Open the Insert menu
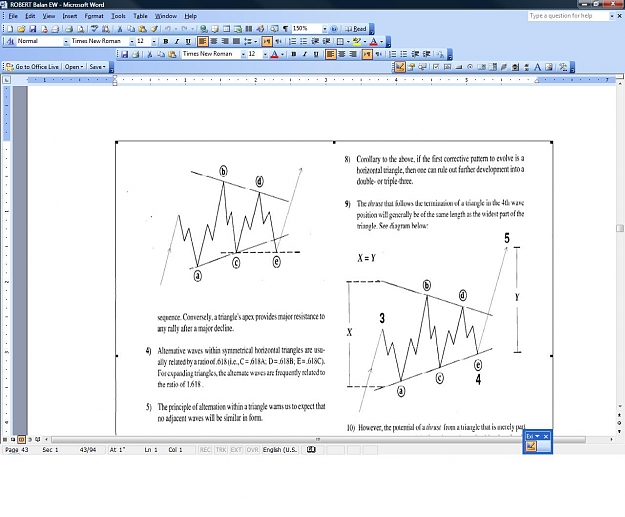This screenshot has height=517, width=625. (x=70, y=16)
